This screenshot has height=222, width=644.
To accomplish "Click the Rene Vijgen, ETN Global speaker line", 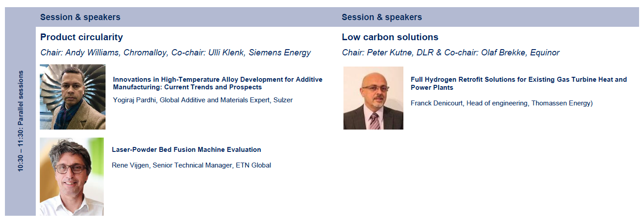I will [191, 165].
